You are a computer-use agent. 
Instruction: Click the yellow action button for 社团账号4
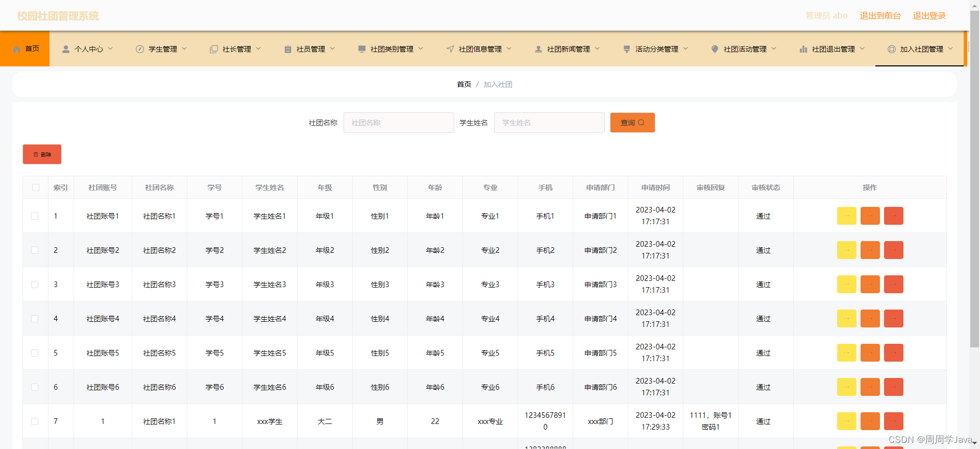tap(846, 319)
